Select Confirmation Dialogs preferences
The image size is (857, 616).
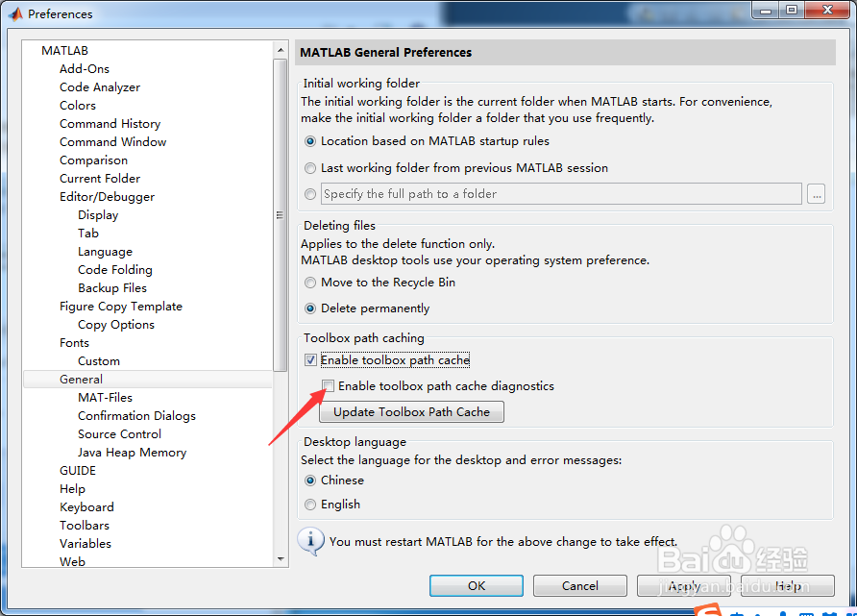click(x=136, y=416)
